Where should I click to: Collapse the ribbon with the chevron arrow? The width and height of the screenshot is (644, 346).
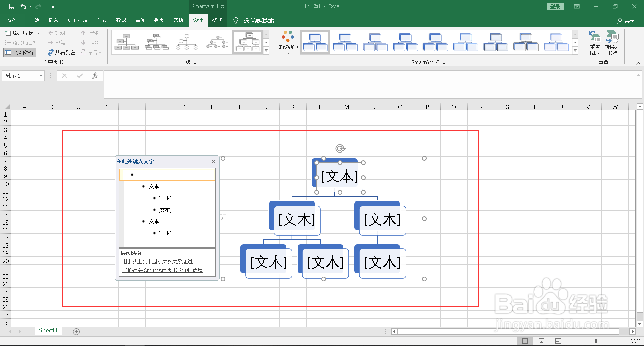(638, 63)
